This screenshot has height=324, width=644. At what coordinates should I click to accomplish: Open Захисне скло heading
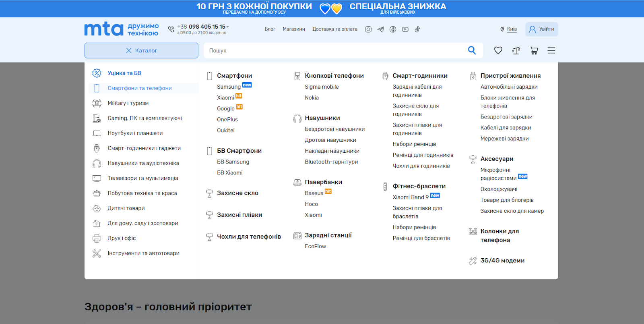coord(237,193)
